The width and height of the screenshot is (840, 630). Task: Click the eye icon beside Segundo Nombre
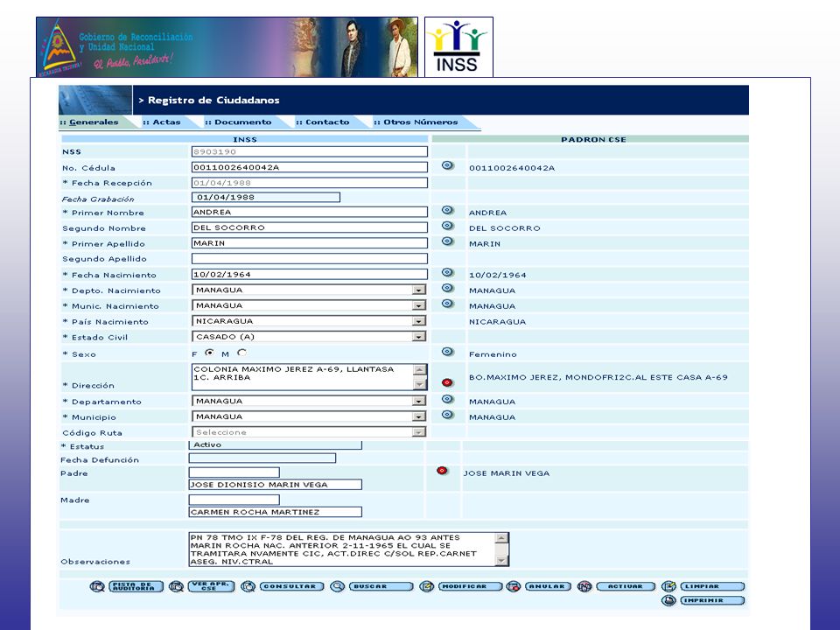[447, 226]
